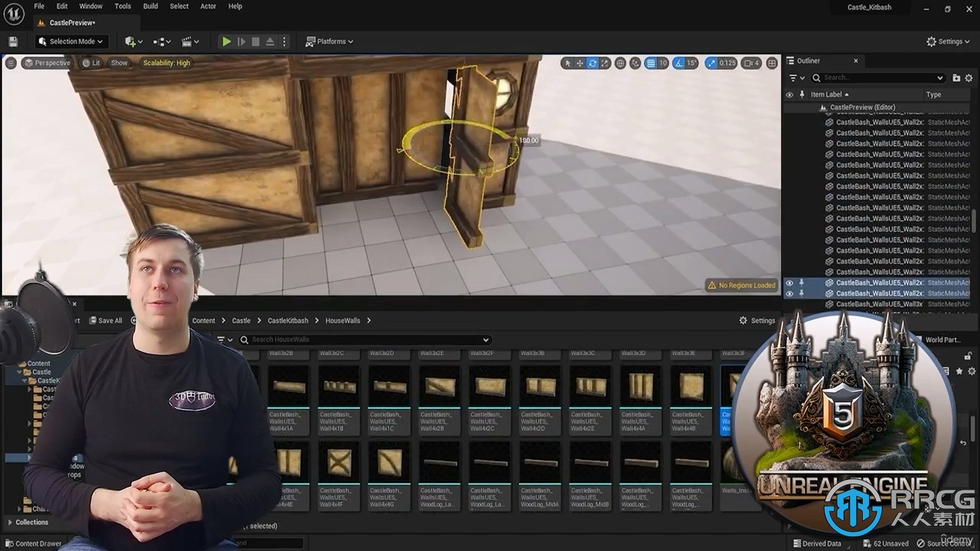Click the Castle breadcrumb path
The height and width of the screenshot is (551, 980).
(x=241, y=321)
